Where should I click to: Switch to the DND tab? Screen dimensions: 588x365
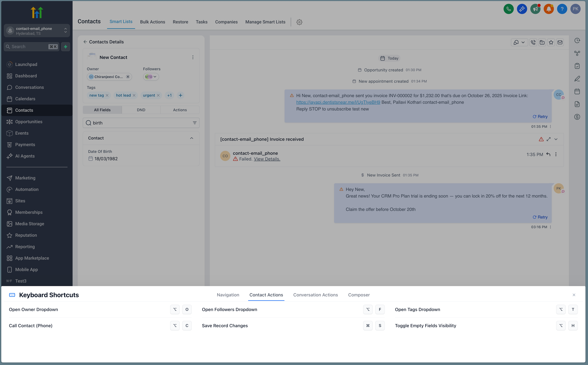(x=141, y=110)
